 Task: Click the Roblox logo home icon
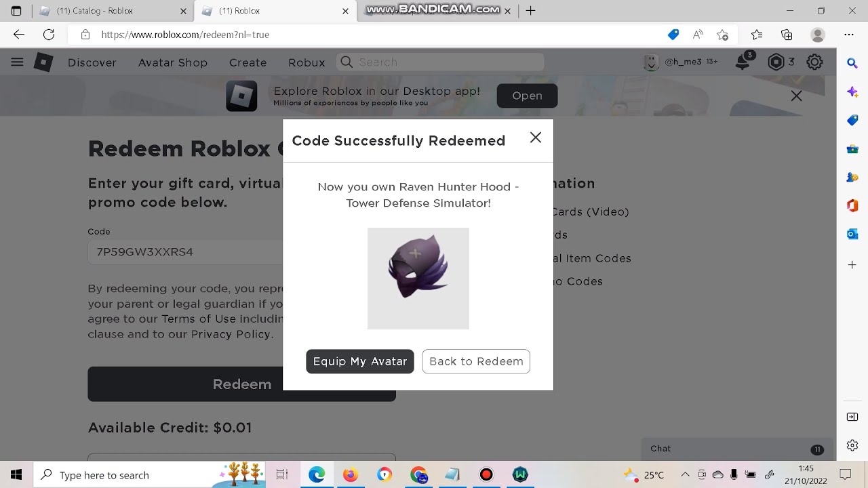[43, 62]
